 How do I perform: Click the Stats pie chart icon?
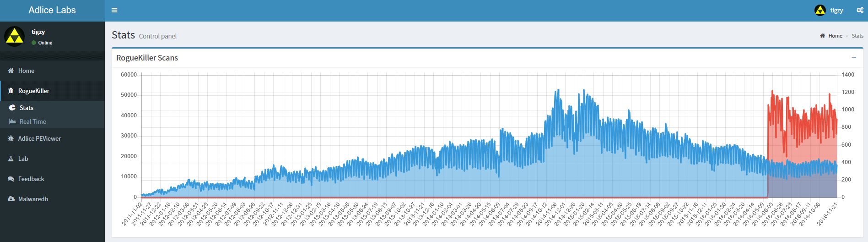[12, 108]
